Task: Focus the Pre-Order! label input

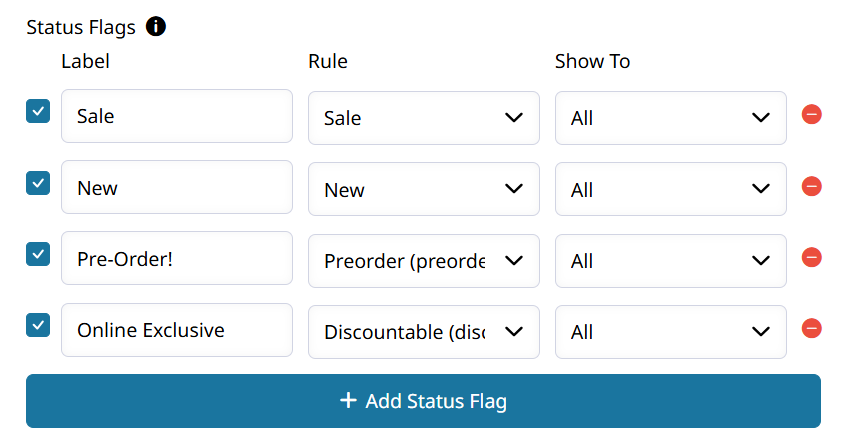Action: pos(177,258)
